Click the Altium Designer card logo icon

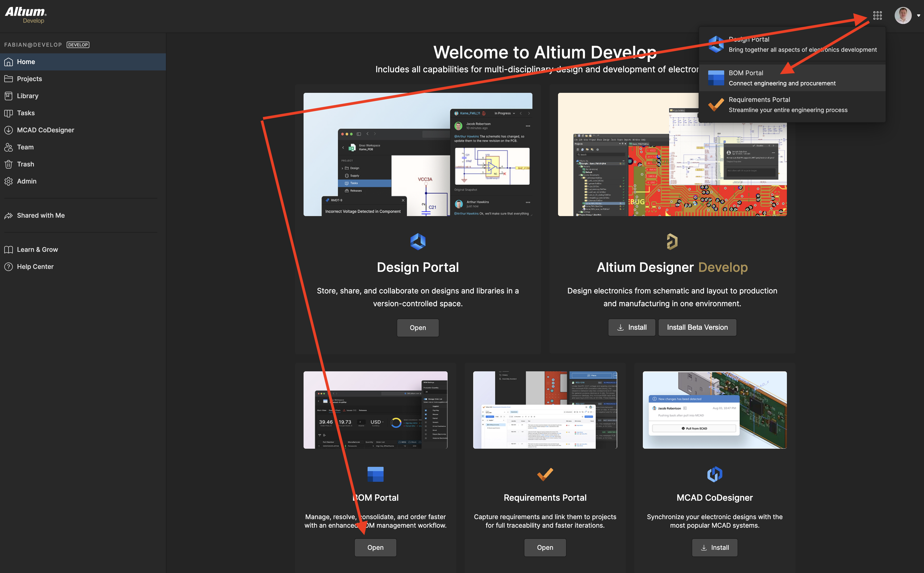click(672, 242)
